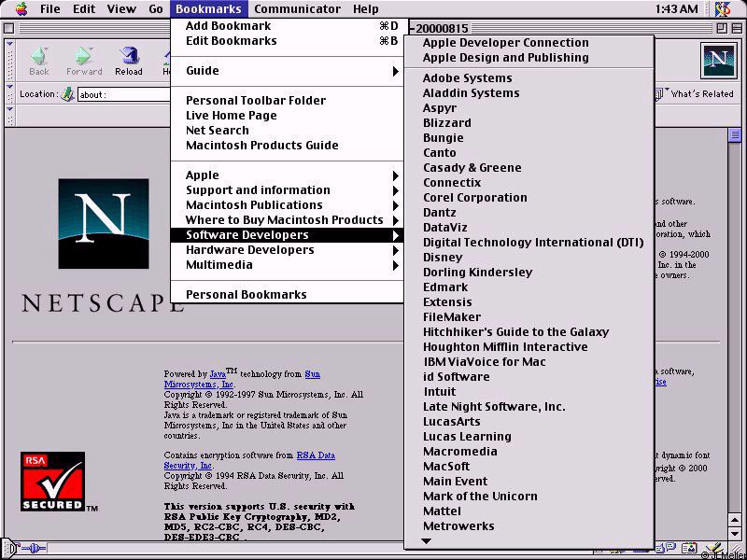
Task: Open the Blizzard bookmark
Action: (x=529, y=123)
